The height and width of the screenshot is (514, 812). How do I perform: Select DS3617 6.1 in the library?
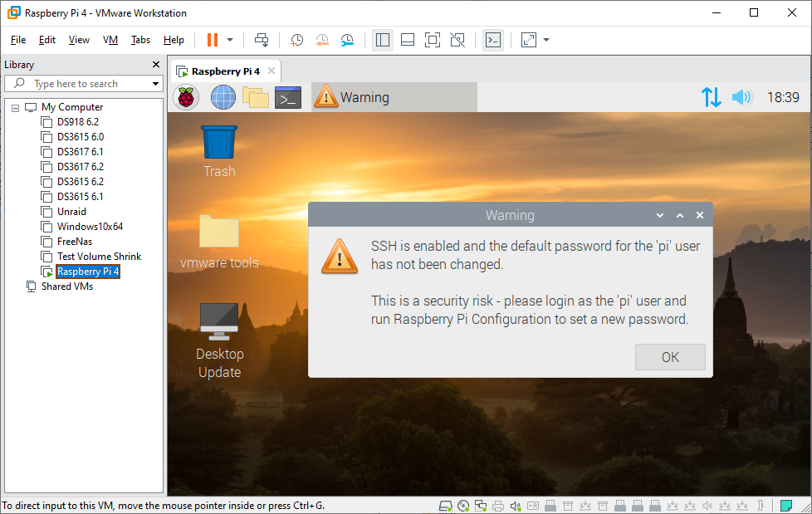point(81,152)
